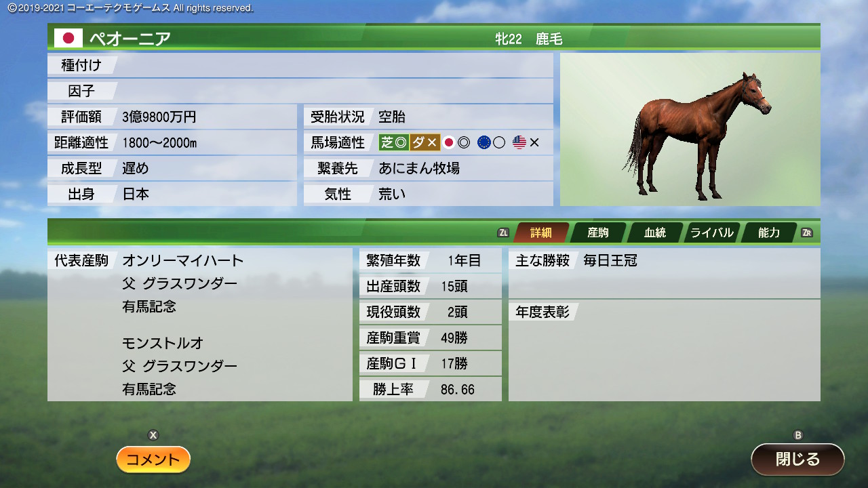Click the Japan flag icon beside ペオーニア

coord(68,38)
